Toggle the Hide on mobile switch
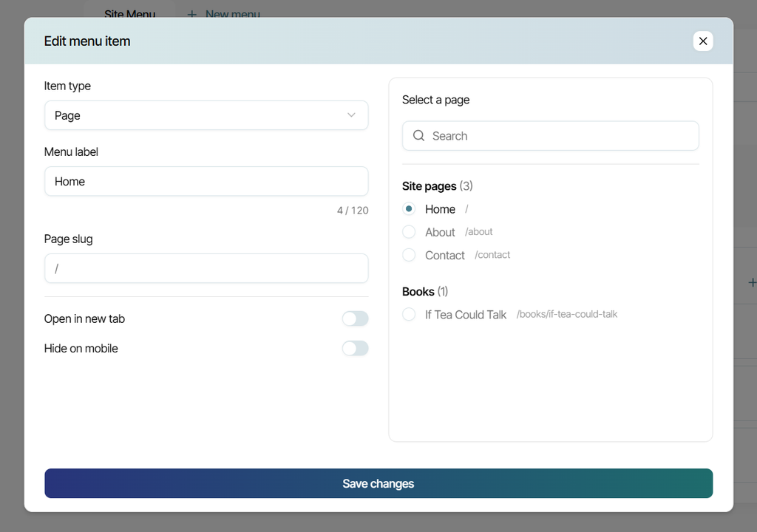 pyautogui.click(x=356, y=348)
